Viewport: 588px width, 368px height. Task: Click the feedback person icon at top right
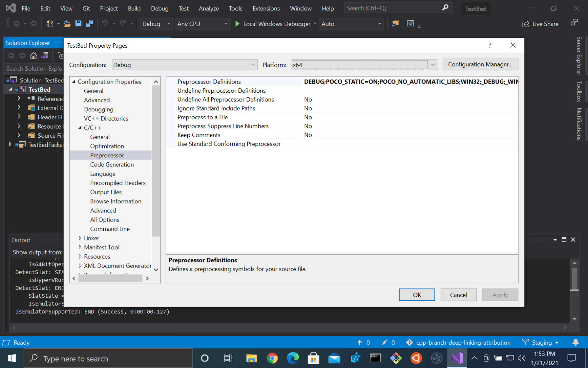(574, 23)
